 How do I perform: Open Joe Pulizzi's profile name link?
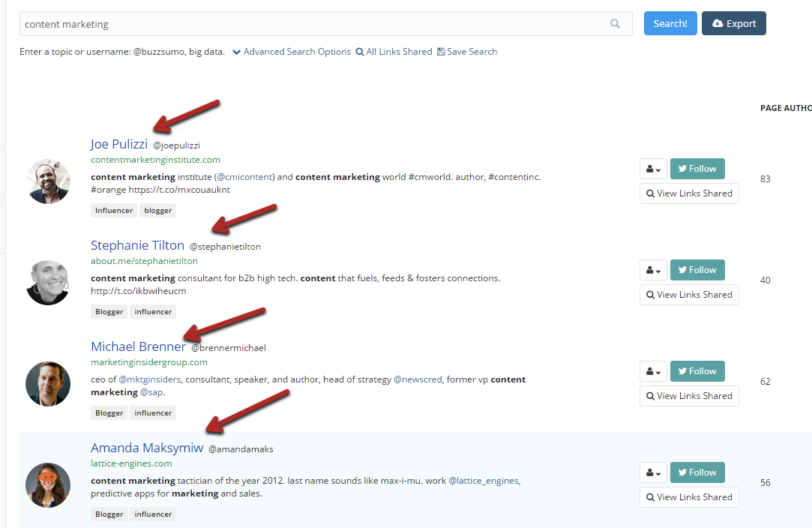coord(119,144)
